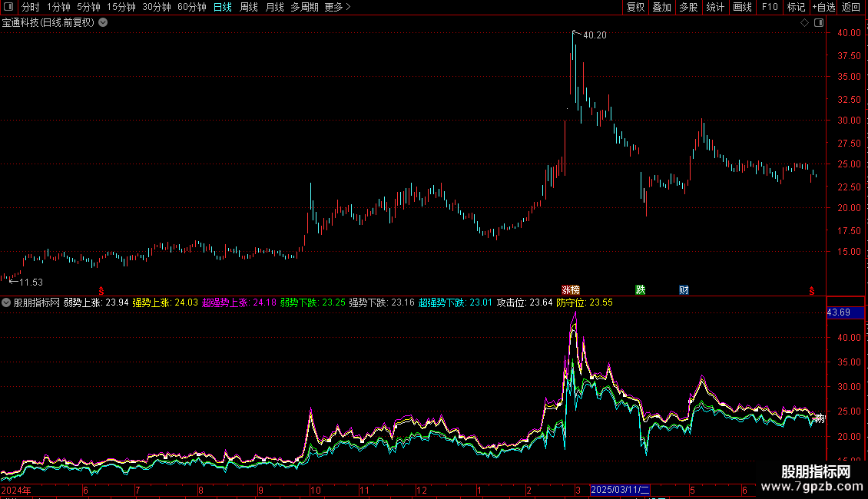Click the 40.20 high price label
This screenshot has height=499, width=868.
click(595, 35)
